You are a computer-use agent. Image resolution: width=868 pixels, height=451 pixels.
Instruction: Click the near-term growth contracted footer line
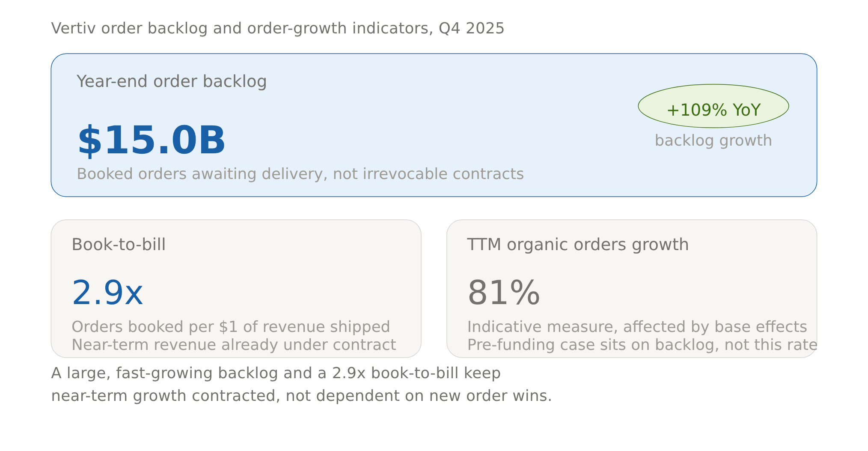click(x=301, y=396)
